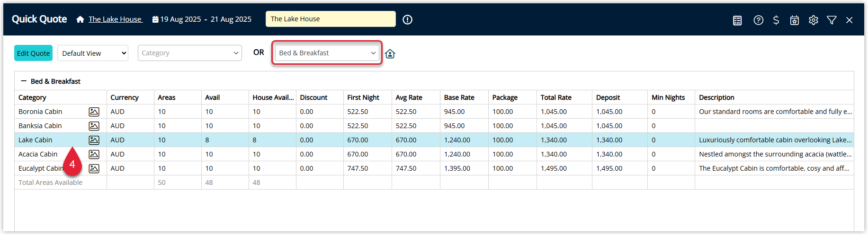The height and width of the screenshot is (235, 868).
Task: Click Eucalypt Cabin deposit 1,495.00
Action: point(609,168)
